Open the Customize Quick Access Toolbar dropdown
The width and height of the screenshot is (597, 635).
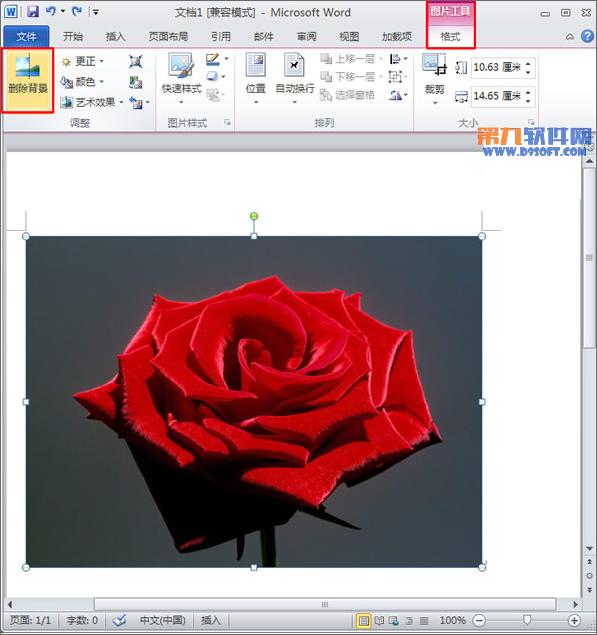(x=96, y=12)
